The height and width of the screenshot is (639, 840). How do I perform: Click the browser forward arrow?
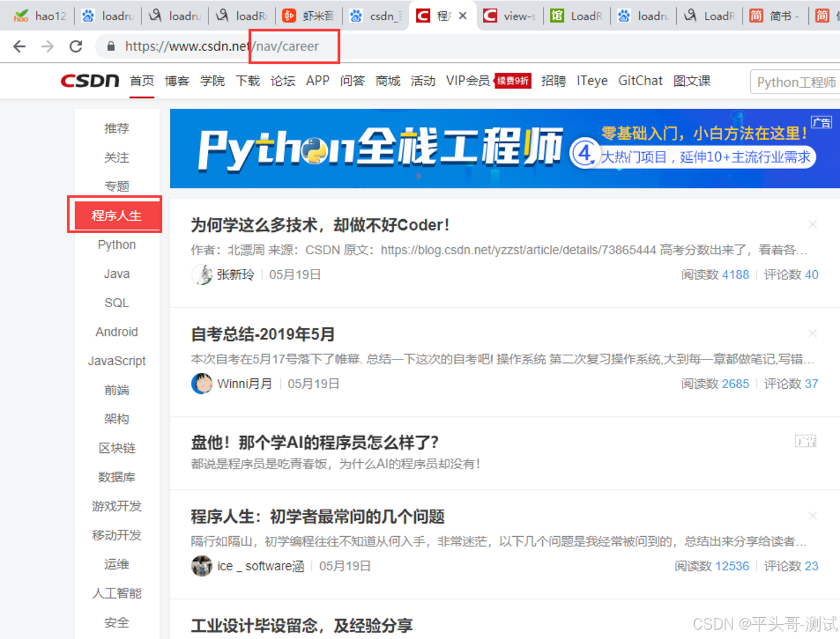click(48, 46)
